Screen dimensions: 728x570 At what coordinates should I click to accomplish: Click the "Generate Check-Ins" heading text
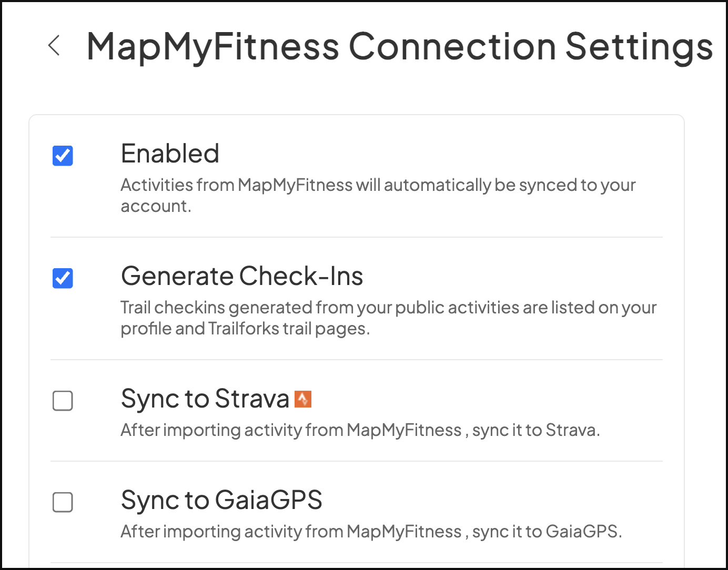point(242,276)
